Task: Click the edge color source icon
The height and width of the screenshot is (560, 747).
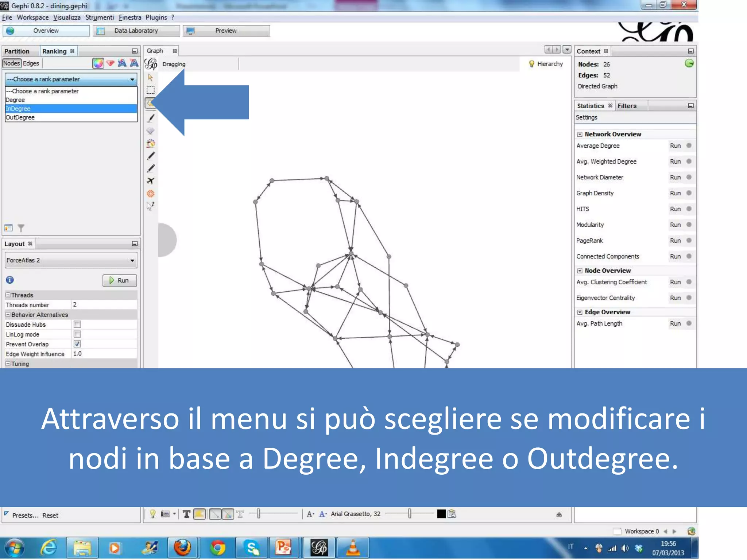Action: [228, 514]
